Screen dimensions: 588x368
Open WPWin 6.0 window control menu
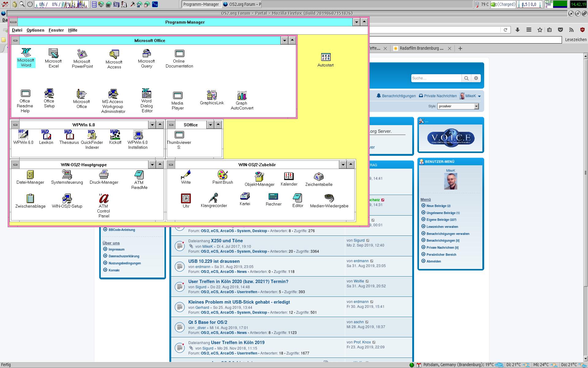(15, 125)
